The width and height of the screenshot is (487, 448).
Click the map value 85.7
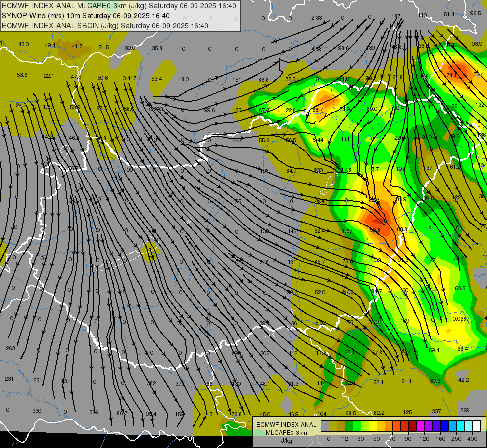tap(319, 262)
